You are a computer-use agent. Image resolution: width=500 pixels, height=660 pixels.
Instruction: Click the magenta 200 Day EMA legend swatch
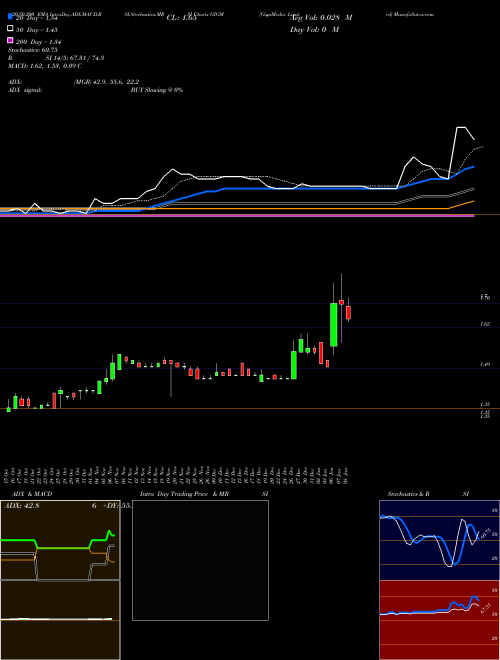pyautogui.click(x=10, y=40)
